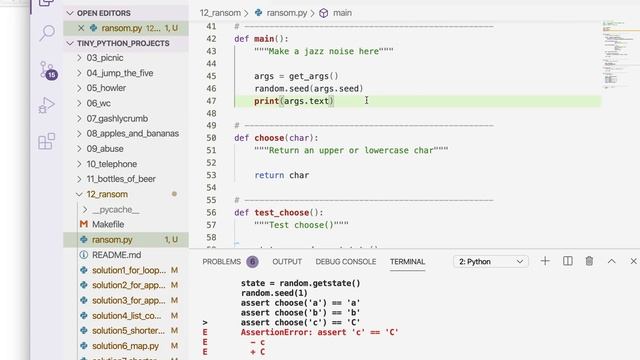This screenshot has height=360, width=640.
Task: Maximize the panel with up chevron
Action: (x=611, y=261)
